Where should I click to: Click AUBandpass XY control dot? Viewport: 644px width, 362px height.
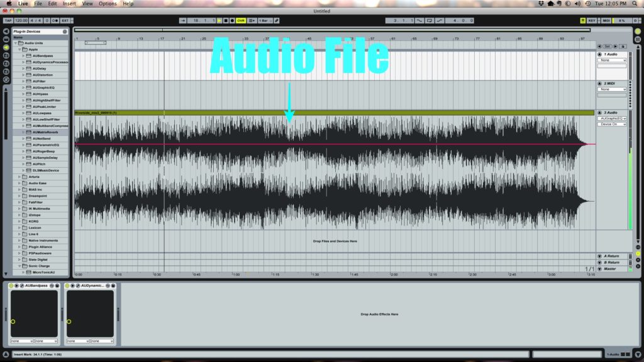tap(13, 322)
